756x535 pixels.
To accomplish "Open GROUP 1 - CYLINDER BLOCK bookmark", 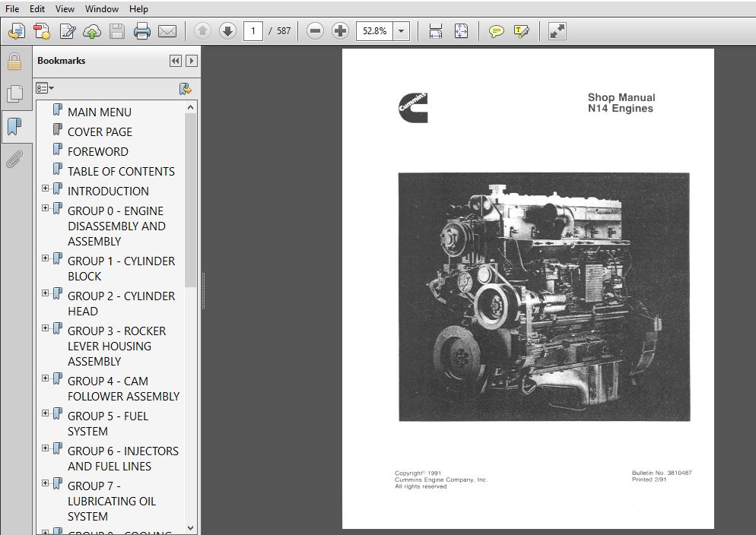I will point(121,269).
